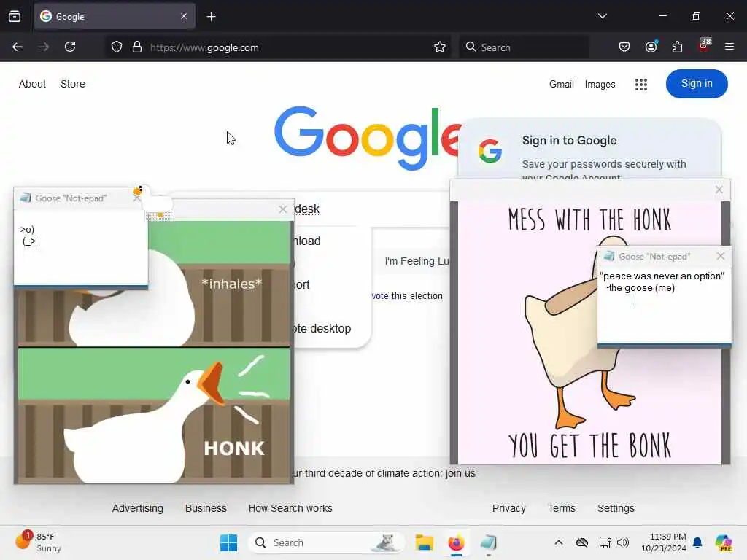
Task: Click the Firefox View icon in tab bar
Action: pyautogui.click(x=15, y=17)
